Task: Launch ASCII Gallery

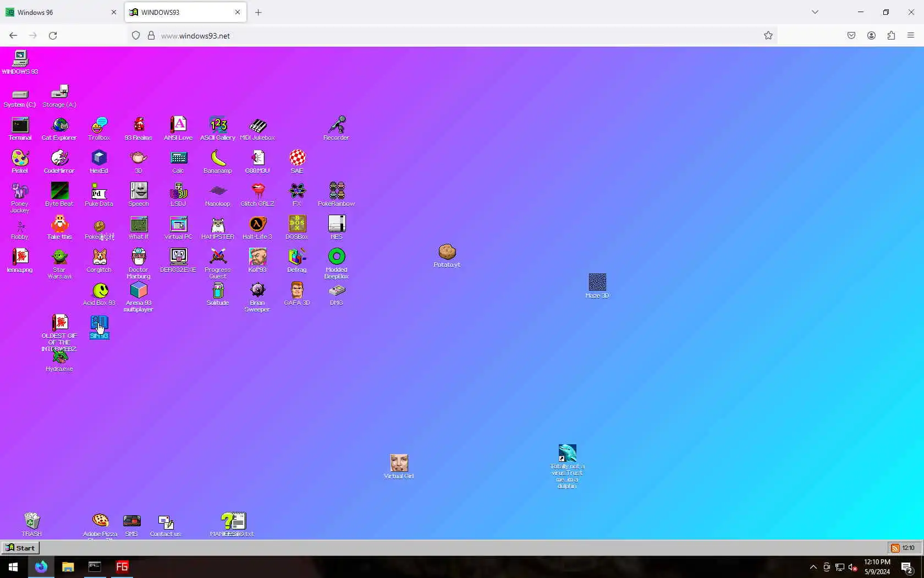Action: pyautogui.click(x=218, y=129)
